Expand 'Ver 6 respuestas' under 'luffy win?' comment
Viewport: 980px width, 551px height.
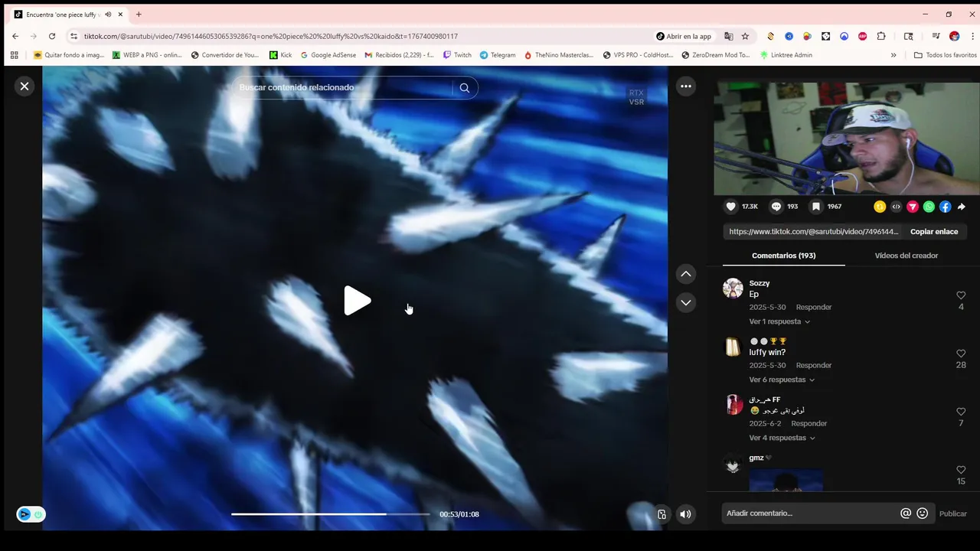pos(781,380)
